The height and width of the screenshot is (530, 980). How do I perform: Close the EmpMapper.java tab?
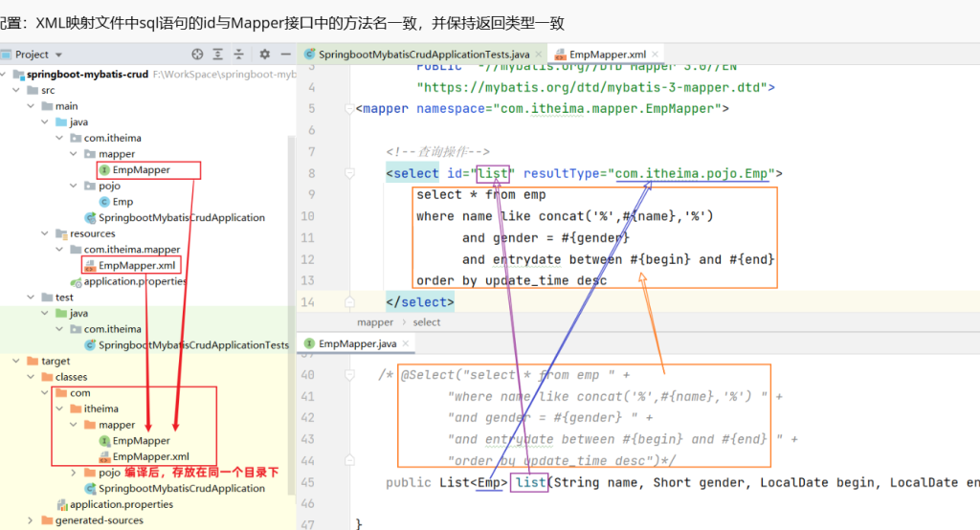[406, 343]
